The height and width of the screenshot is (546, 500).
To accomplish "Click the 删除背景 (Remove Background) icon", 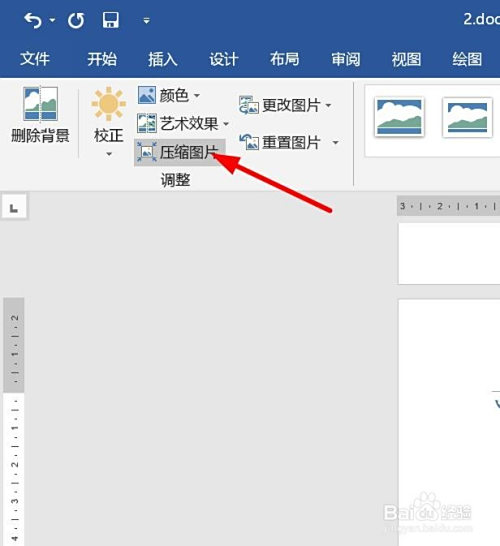I will (40, 103).
